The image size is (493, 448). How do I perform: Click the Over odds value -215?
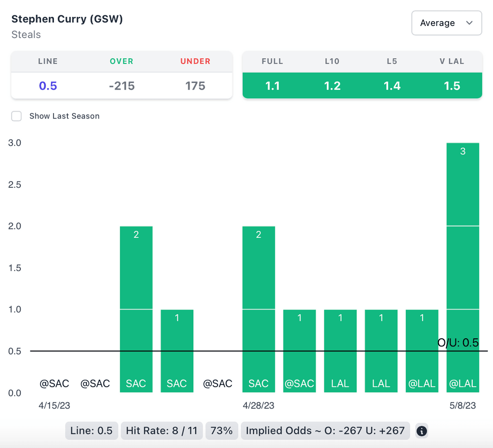[x=122, y=86]
